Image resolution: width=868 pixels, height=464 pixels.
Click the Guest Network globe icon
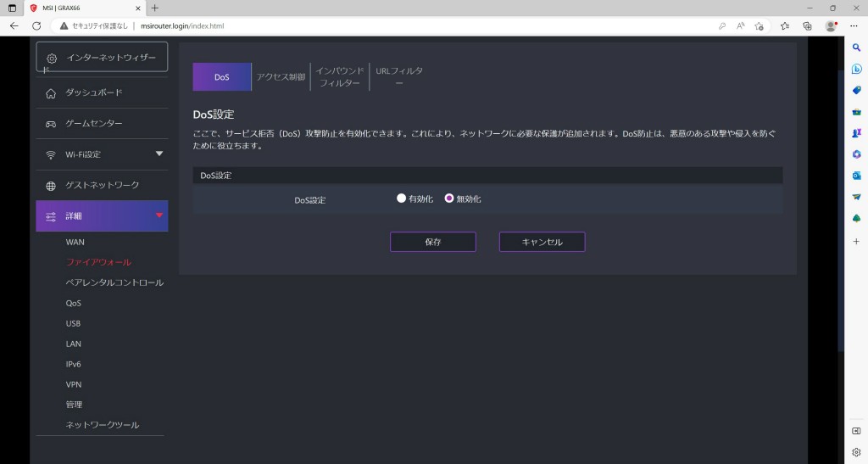click(51, 186)
